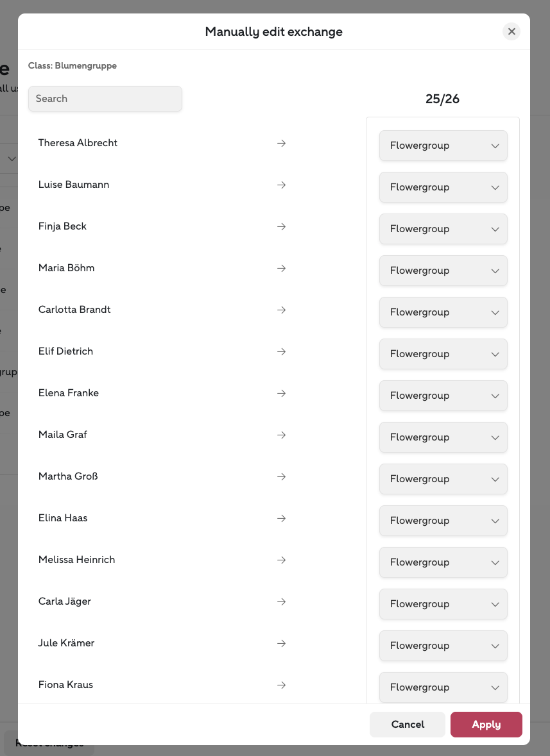The image size is (550, 756).
Task: Select Theresa Albrecht's name in the list
Action: (x=78, y=143)
